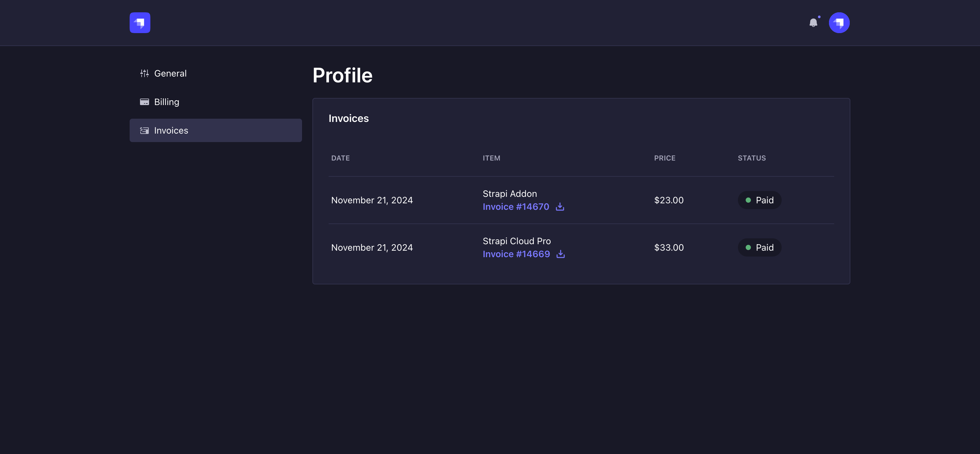Image resolution: width=980 pixels, height=454 pixels.
Task: Click the invoice list icon beside Invoices
Action: pos(144,130)
